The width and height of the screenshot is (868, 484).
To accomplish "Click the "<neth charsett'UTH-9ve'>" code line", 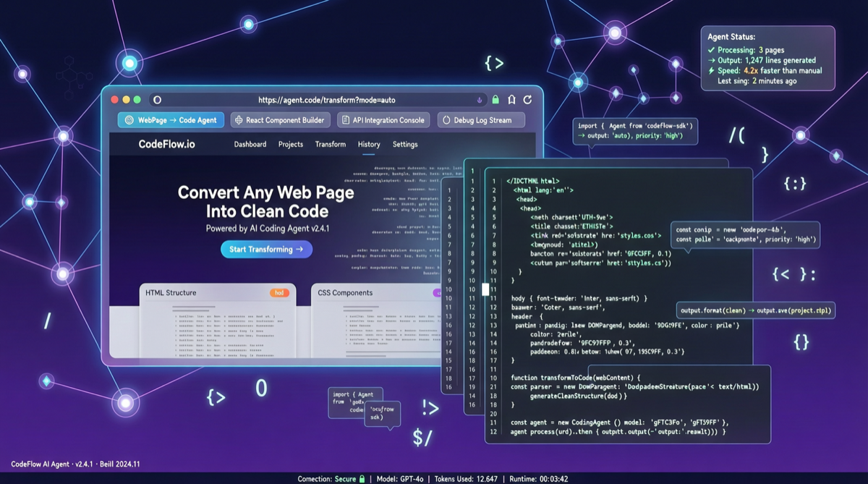I will (x=572, y=217).
